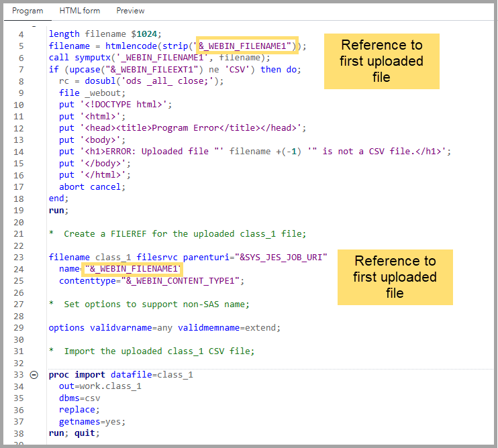Click line number 38 in the gutter

pyautogui.click(x=18, y=433)
